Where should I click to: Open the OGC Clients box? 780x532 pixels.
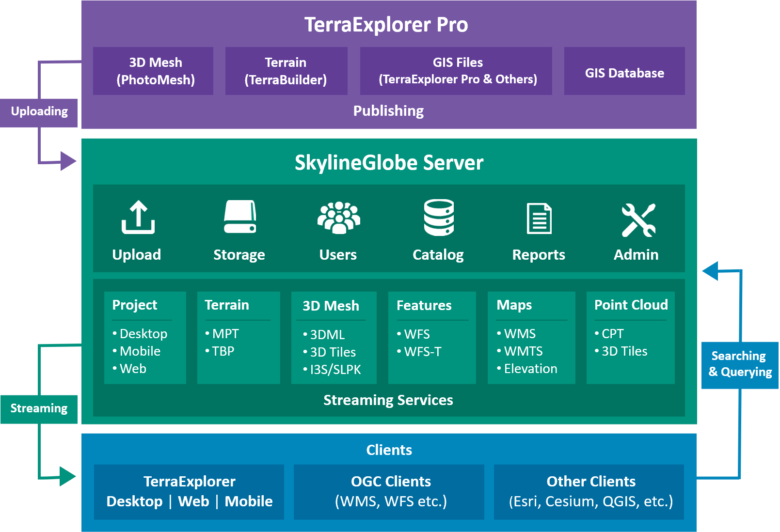coord(389,492)
